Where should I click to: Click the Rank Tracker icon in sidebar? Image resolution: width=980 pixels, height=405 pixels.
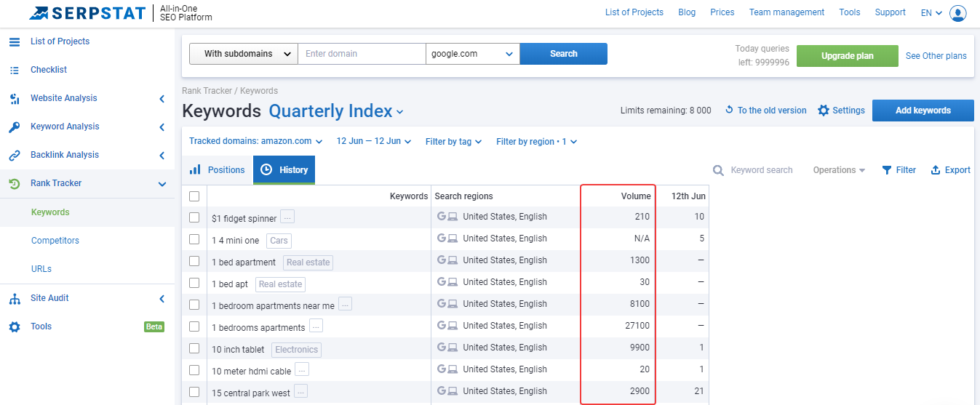(x=15, y=183)
